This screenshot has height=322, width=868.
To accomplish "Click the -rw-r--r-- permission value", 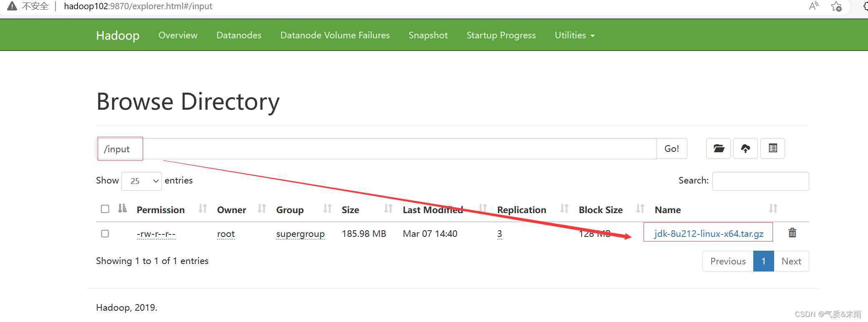I will pyautogui.click(x=156, y=234).
